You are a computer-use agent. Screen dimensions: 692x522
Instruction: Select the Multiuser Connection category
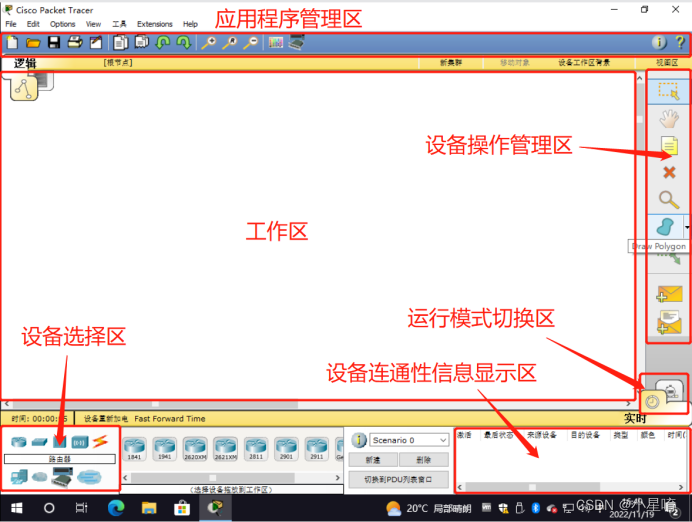(x=89, y=477)
